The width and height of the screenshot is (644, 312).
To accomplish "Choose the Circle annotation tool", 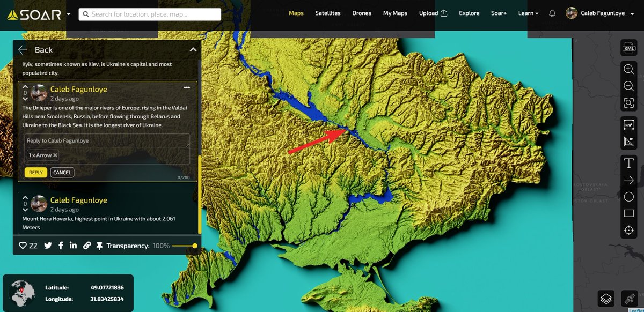I will coord(628,197).
